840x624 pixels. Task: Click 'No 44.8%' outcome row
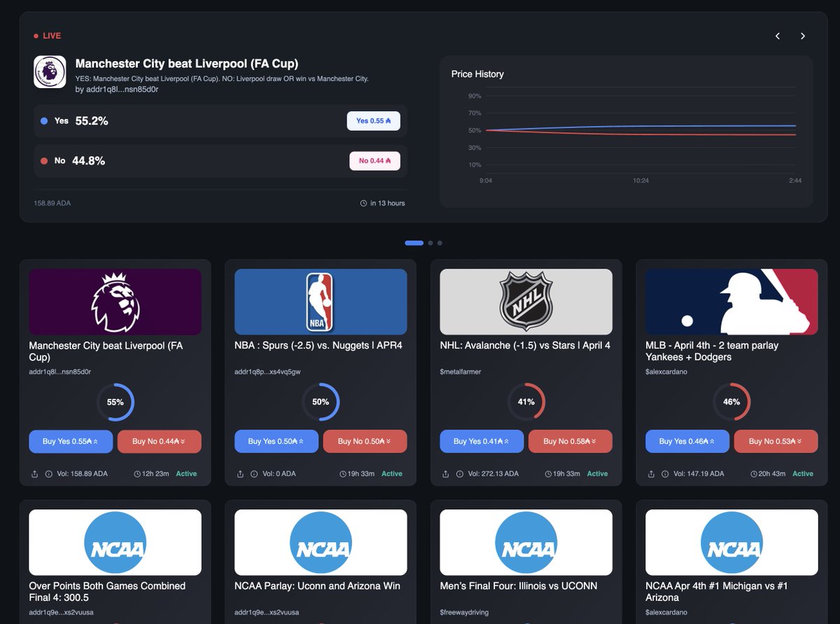220,161
